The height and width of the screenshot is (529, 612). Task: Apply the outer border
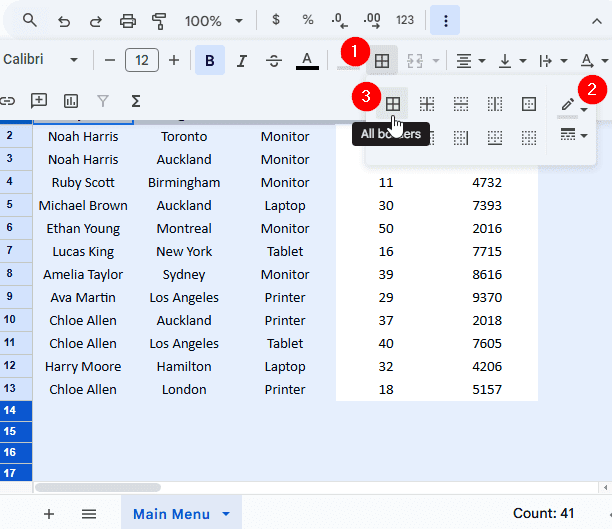click(x=529, y=104)
